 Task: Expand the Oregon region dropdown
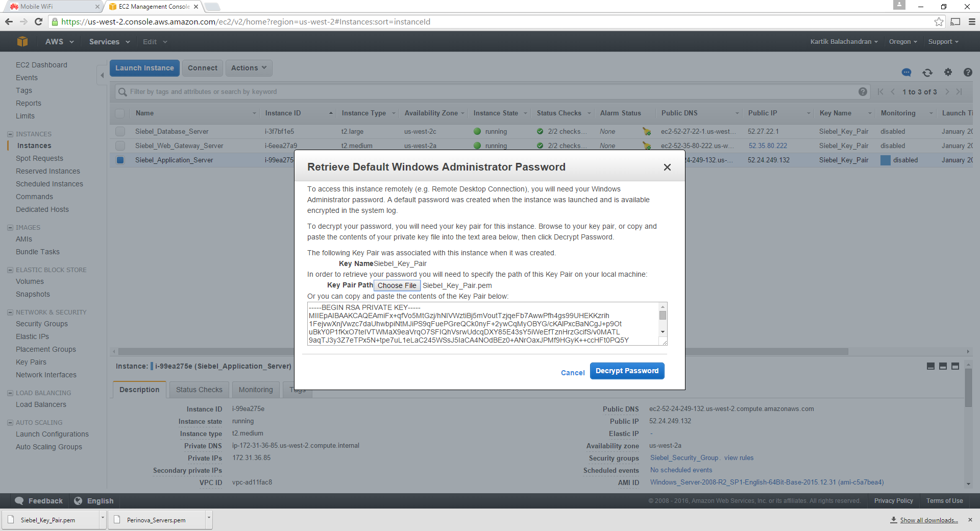(x=902, y=42)
